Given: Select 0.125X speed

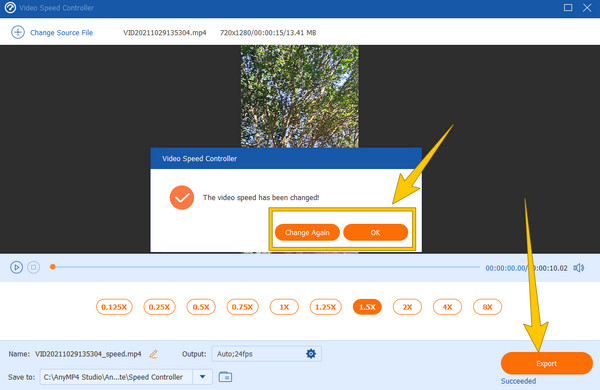Looking at the screenshot, I should coord(114,307).
